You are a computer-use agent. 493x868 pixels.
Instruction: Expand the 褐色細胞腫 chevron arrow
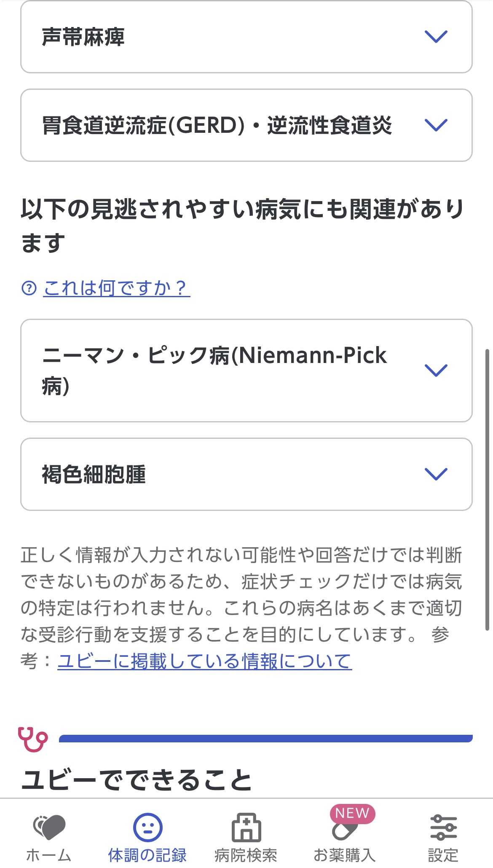(436, 474)
